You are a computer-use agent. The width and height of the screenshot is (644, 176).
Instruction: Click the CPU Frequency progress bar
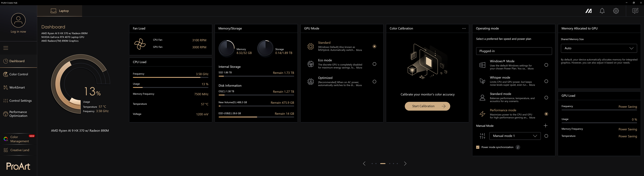click(x=170, y=77)
